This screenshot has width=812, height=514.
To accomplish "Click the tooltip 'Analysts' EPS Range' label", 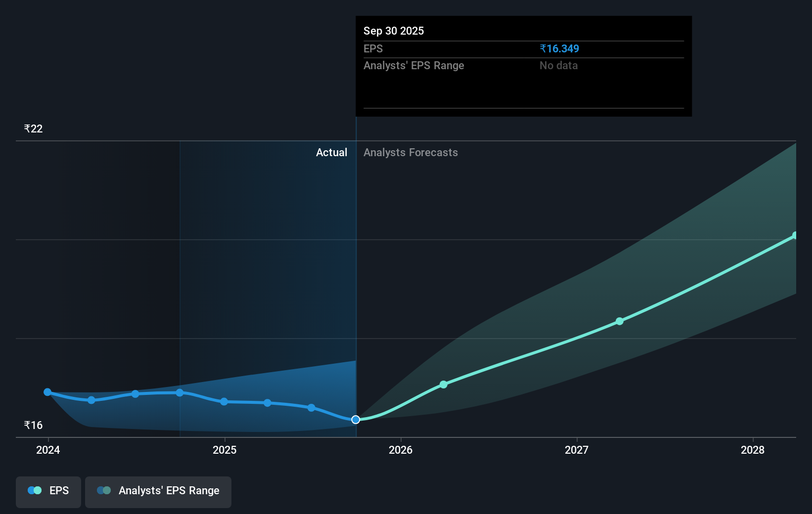I will pyautogui.click(x=414, y=66).
